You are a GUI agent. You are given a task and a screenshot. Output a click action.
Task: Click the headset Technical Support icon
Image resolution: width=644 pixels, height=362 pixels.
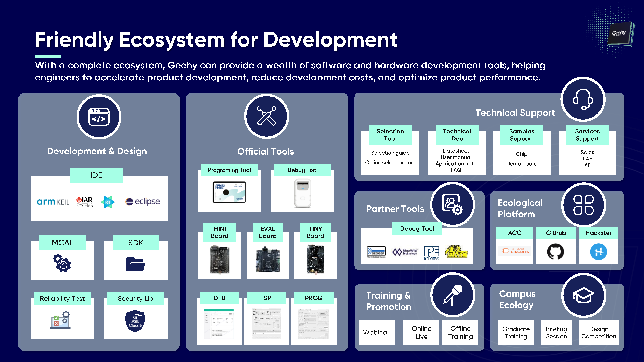(583, 99)
